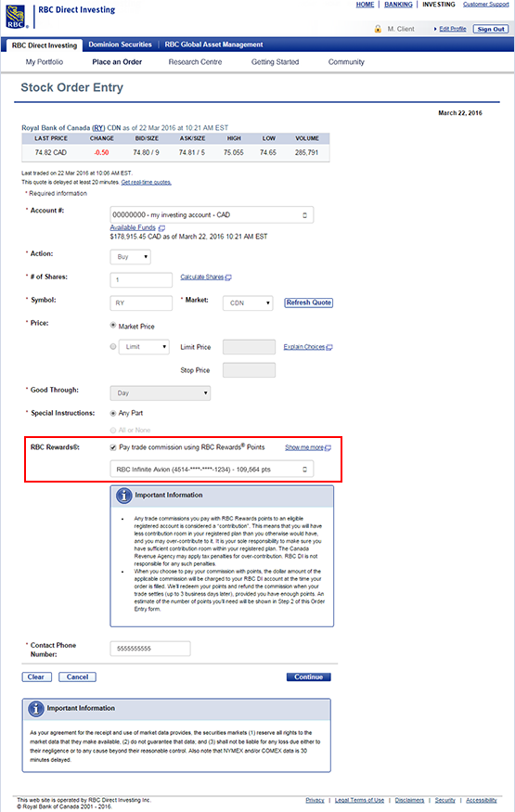Open the Community menu

[x=346, y=62]
